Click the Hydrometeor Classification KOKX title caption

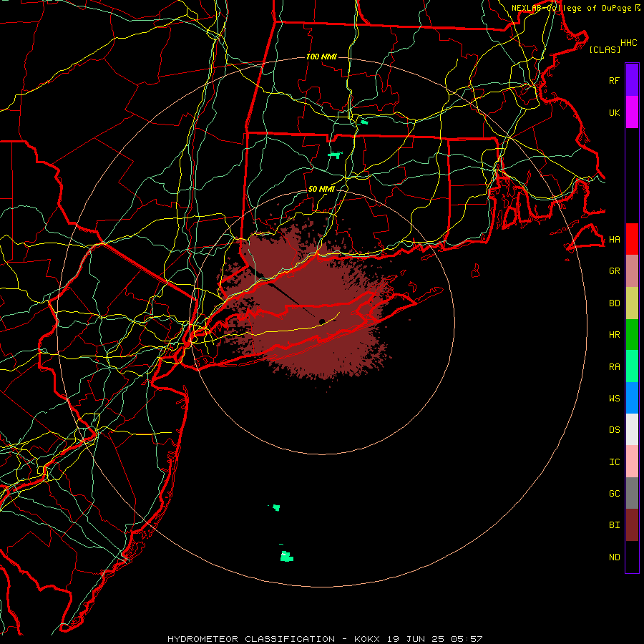(x=325, y=639)
